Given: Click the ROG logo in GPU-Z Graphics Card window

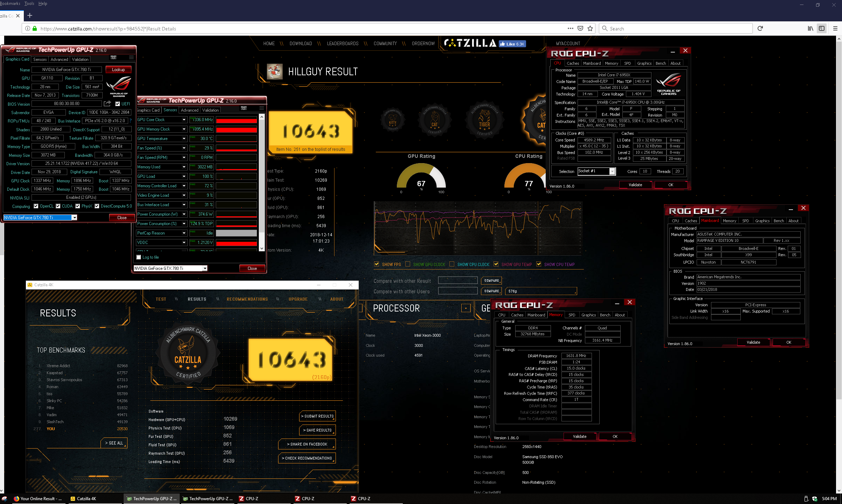Looking at the screenshot, I should pyautogui.click(x=119, y=86).
